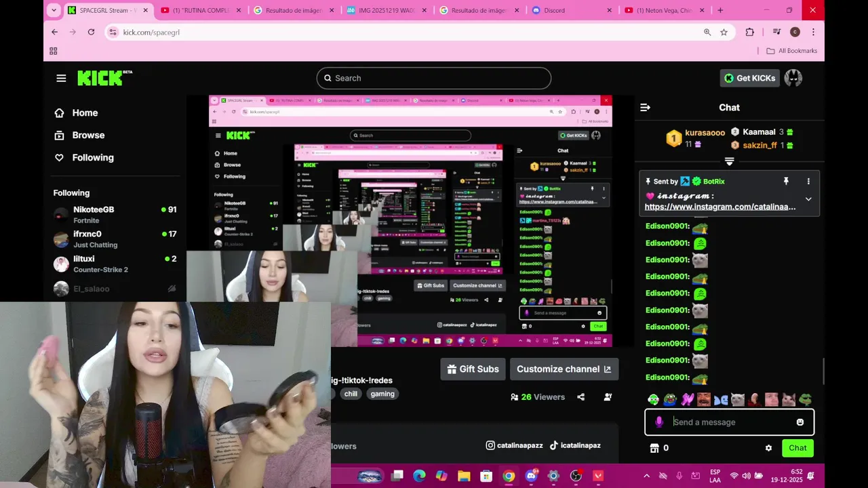This screenshot has height=488, width=868.
Task: Open Chrome three-dot menu
Action: pos(813,32)
